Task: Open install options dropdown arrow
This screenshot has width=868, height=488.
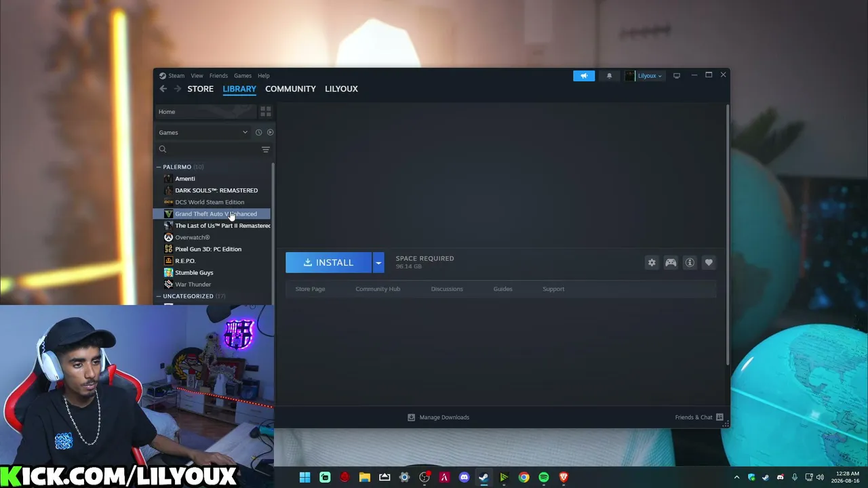Action: (378, 262)
